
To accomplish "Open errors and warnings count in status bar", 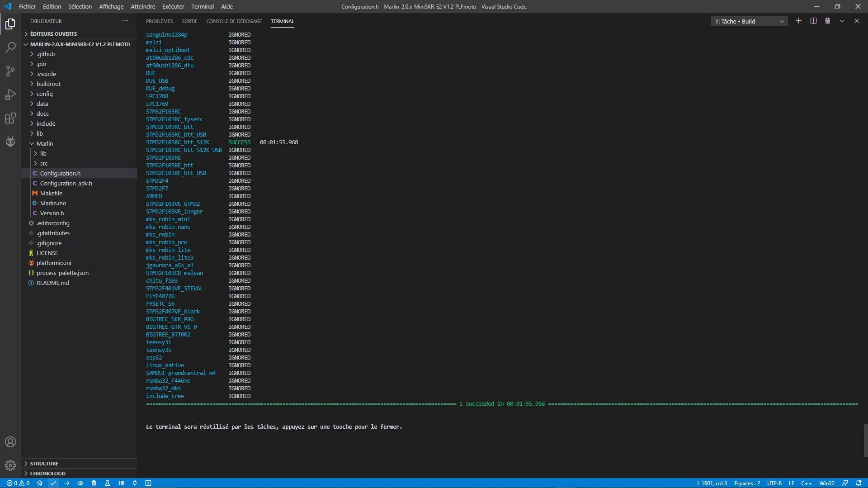I will [x=18, y=483].
